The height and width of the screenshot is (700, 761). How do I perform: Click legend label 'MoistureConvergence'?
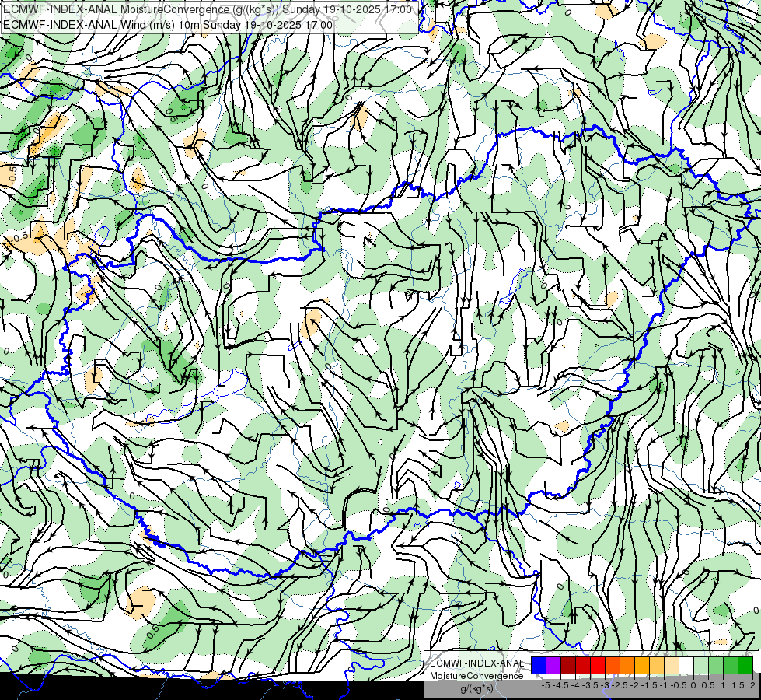[x=476, y=676]
